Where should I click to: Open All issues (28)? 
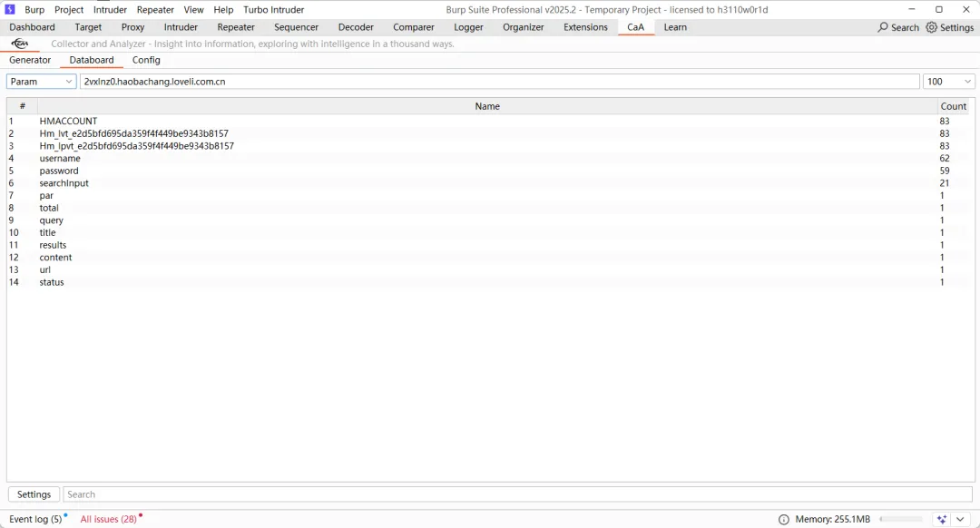point(109,519)
